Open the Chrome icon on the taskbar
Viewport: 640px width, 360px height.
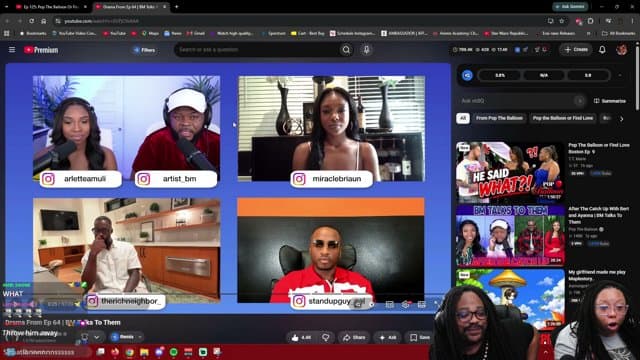(130, 352)
